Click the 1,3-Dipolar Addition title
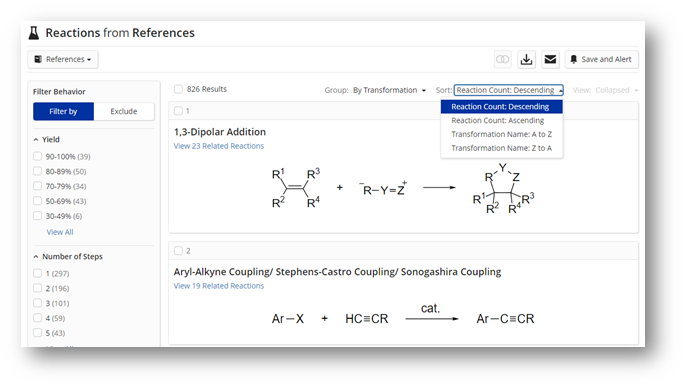Viewport: 687px width, 389px height. click(220, 132)
